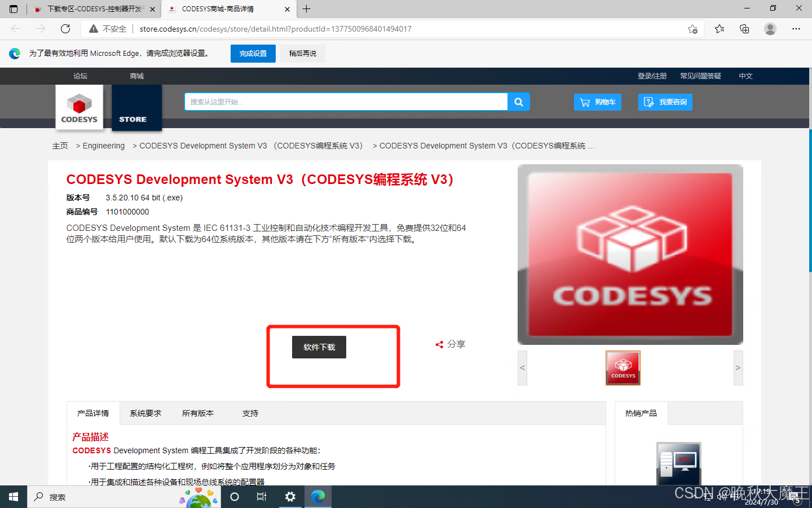Open Edge settings and more menu
The width and height of the screenshot is (812, 508).
coord(796,29)
